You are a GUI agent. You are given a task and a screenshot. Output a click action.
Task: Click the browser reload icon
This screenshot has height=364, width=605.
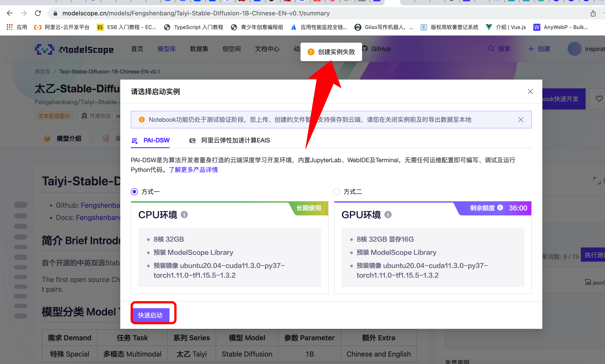(x=38, y=13)
